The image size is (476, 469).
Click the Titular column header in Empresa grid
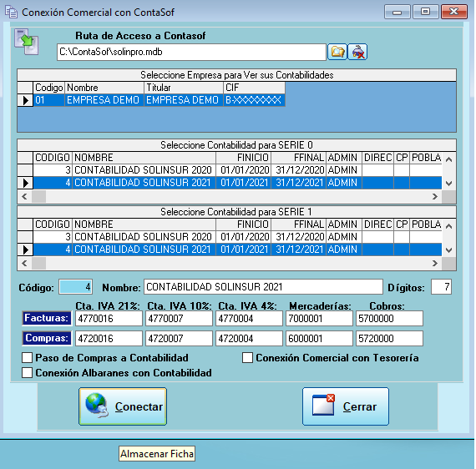pyautogui.click(x=184, y=88)
